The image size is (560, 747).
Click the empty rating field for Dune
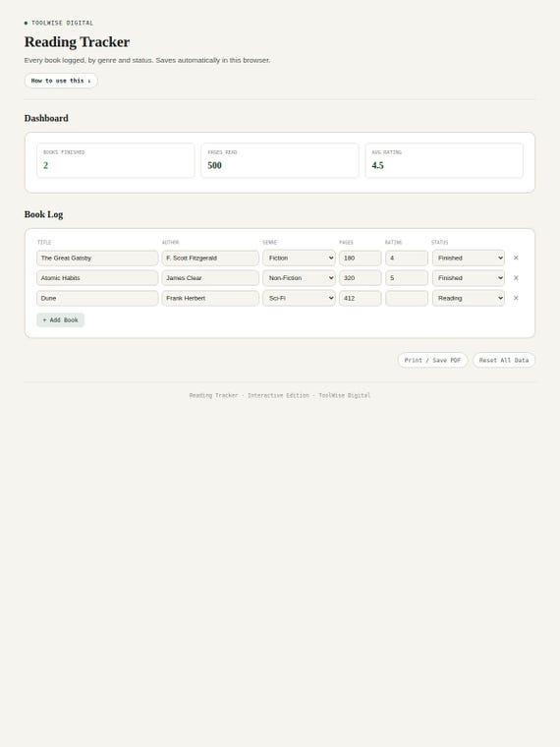(x=407, y=298)
